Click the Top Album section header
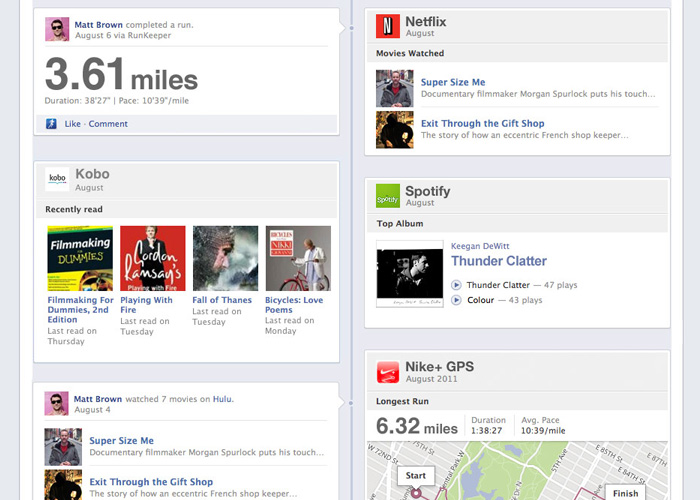Image resolution: width=700 pixels, height=500 pixels. tap(400, 224)
